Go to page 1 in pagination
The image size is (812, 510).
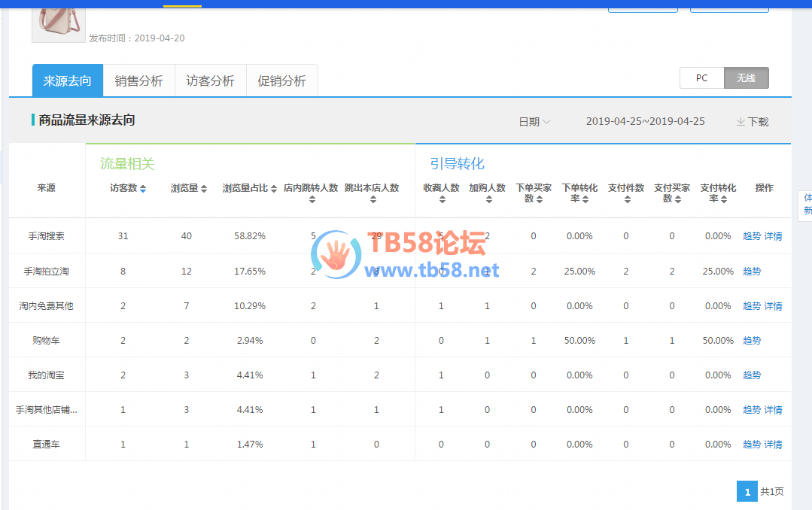coord(747,492)
